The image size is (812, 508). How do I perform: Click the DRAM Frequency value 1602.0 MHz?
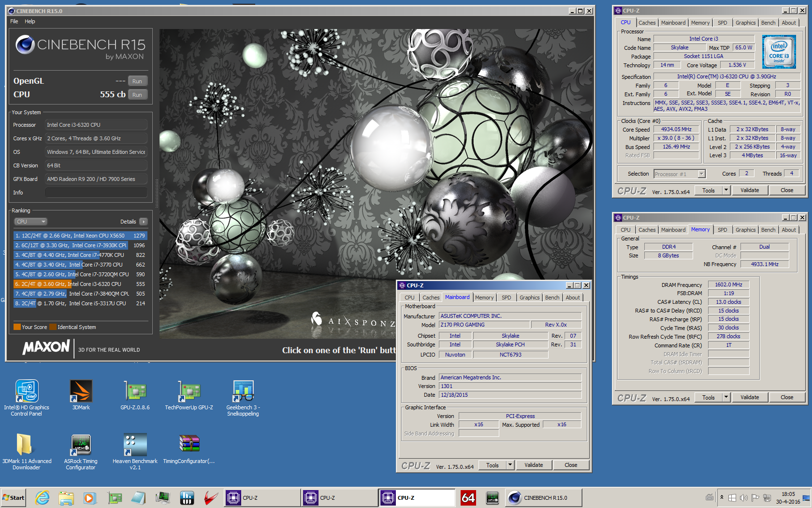[x=728, y=284]
